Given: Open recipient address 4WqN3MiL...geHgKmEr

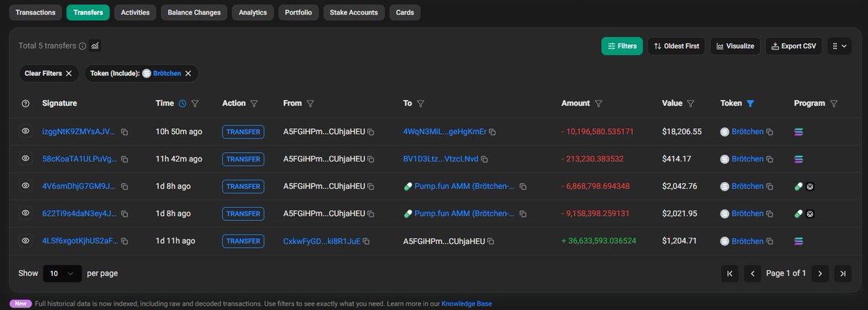Looking at the screenshot, I should pyautogui.click(x=444, y=132).
